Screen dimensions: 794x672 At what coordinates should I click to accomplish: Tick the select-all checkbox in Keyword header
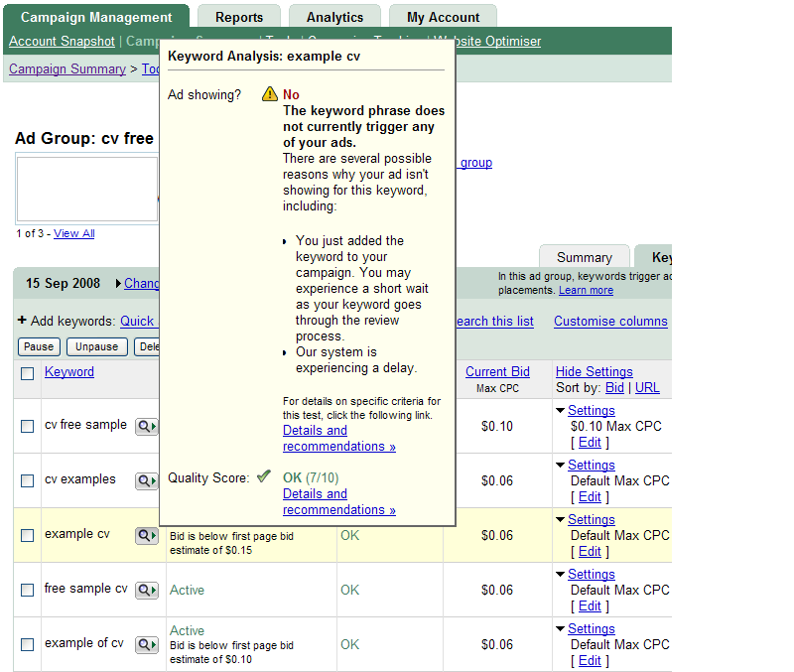(28, 374)
